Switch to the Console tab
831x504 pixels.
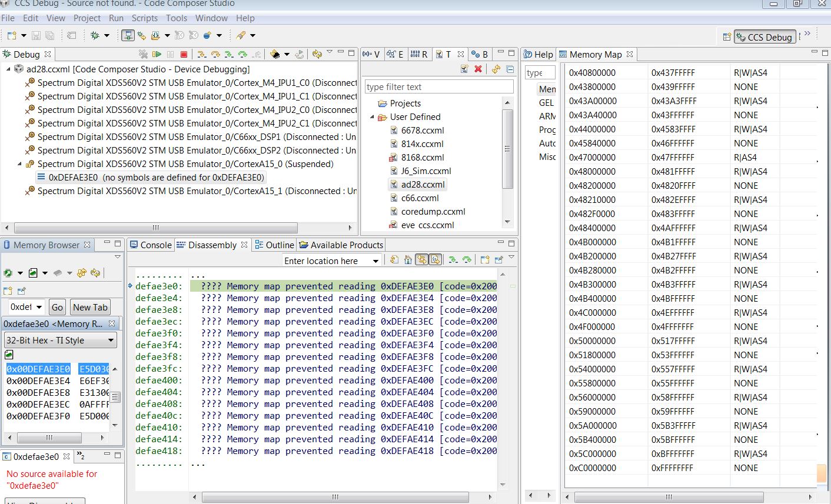(150, 245)
